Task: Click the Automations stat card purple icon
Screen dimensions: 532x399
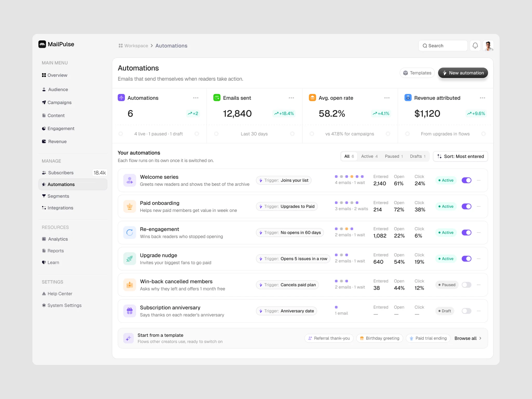Action: pos(121,98)
